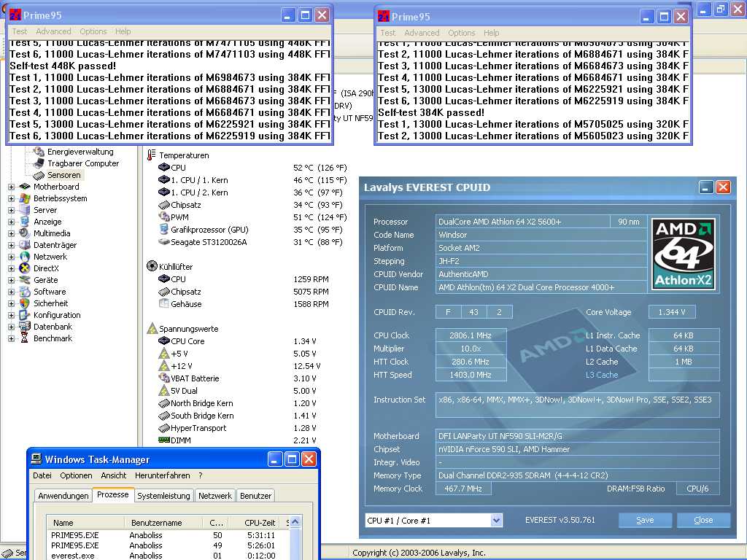Expand the Datenträger tree node
The height and width of the screenshot is (560, 747).
coord(12,245)
